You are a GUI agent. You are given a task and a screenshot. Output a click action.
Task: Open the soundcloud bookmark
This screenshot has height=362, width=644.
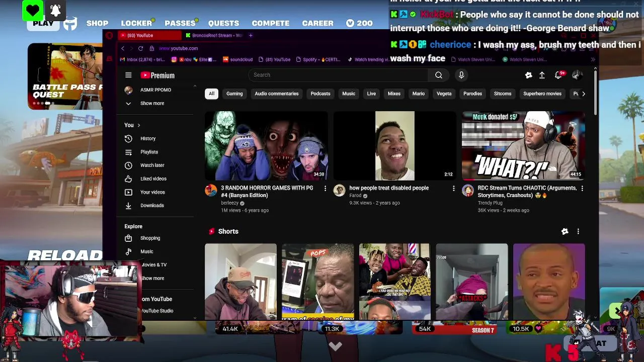click(x=237, y=59)
